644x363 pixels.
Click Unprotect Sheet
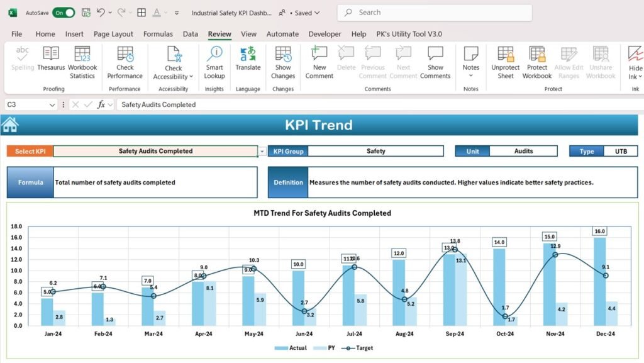(505, 62)
